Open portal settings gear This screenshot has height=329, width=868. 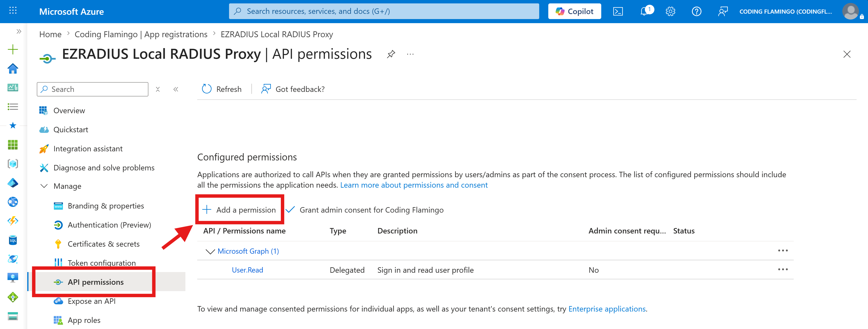(x=670, y=11)
